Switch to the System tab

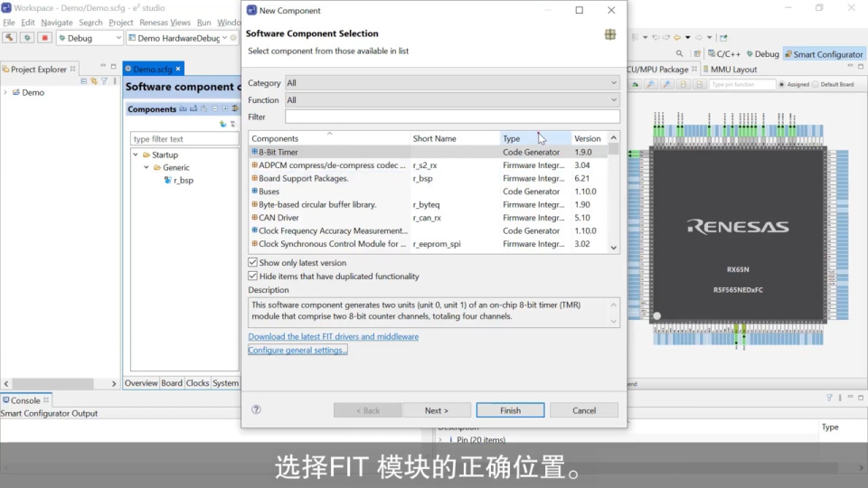(225, 383)
